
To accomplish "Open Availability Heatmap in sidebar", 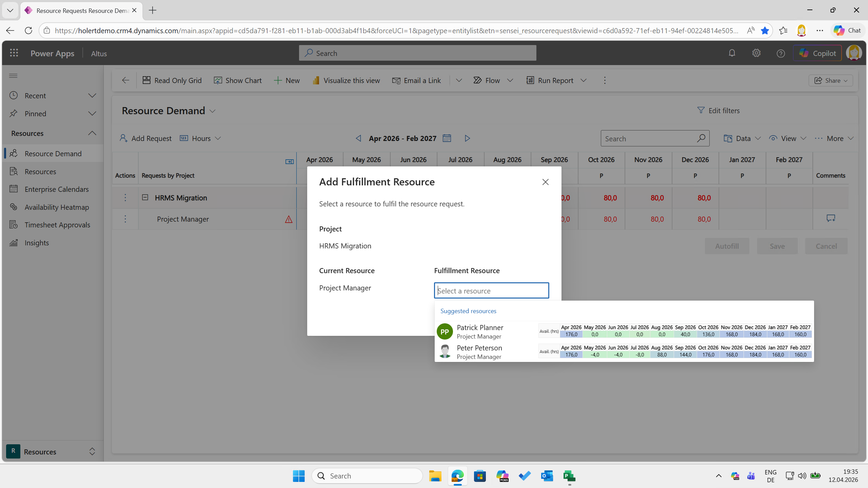I will pos(57,207).
